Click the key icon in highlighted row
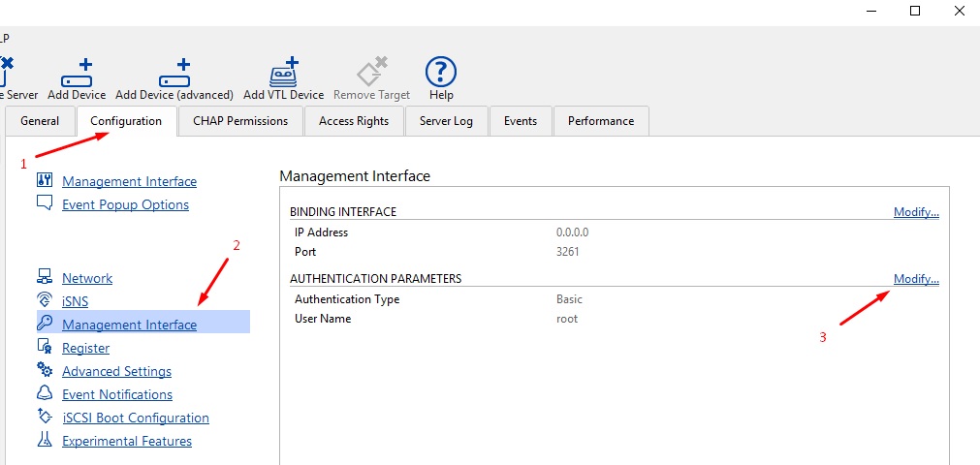The height and width of the screenshot is (465, 980). 45,324
